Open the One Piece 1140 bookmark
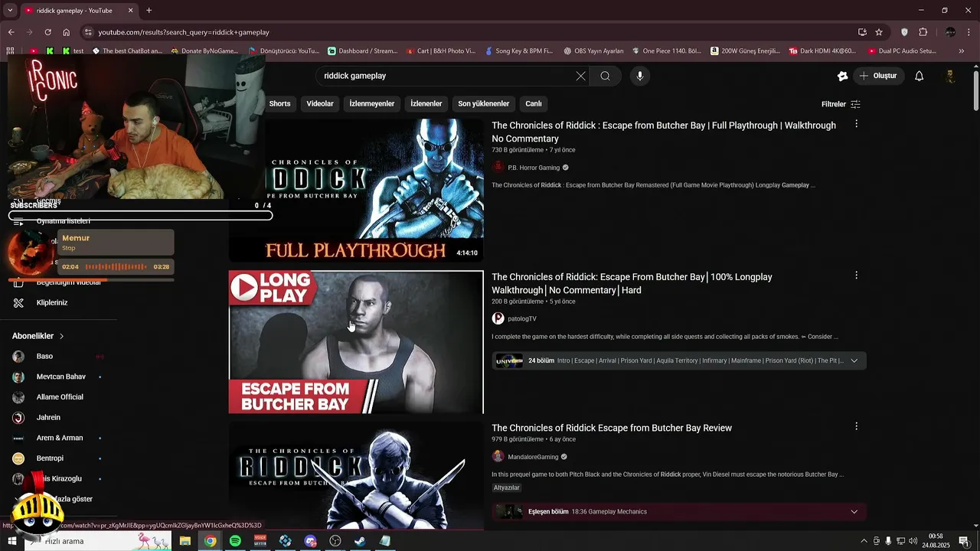The height and width of the screenshot is (551, 980). point(666,51)
